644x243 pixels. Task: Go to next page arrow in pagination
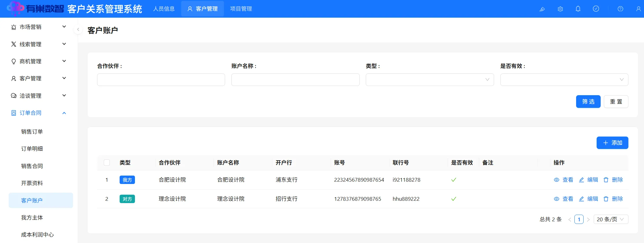coord(588,220)
